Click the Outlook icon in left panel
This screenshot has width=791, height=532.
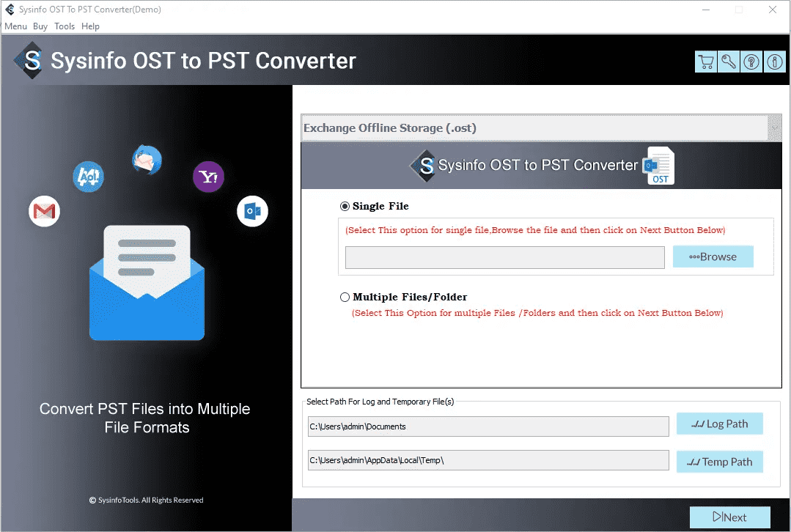[252, 211]
